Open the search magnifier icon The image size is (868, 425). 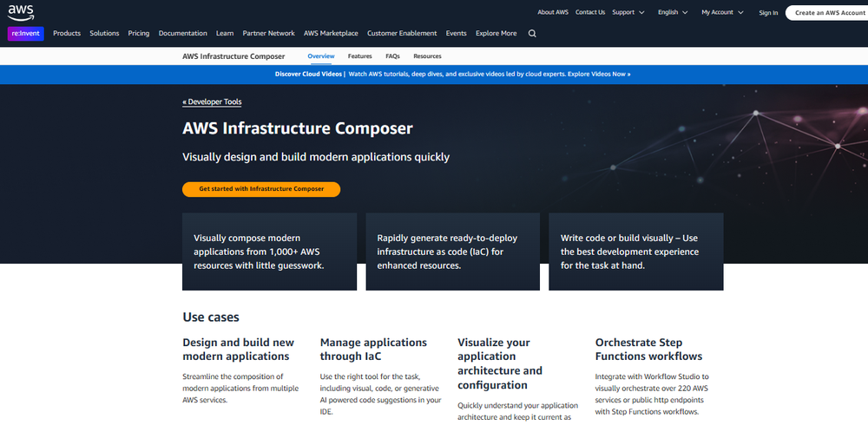(532, 33)
